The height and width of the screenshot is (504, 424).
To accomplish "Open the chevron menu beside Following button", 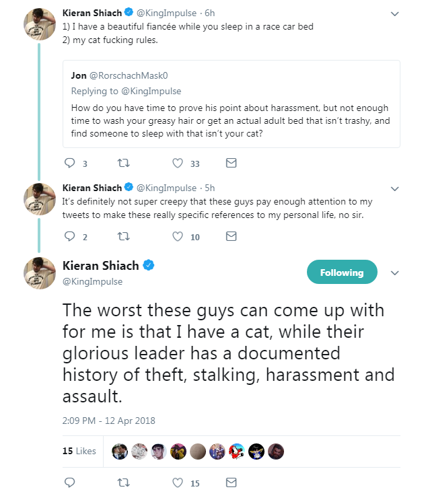I will 395,273.
